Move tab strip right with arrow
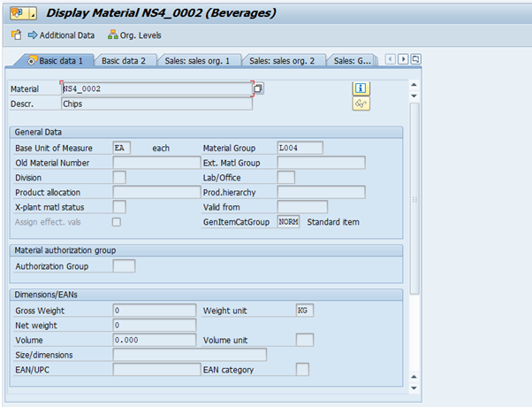Viewport: 532px width, 407px height. pos(403,59)
